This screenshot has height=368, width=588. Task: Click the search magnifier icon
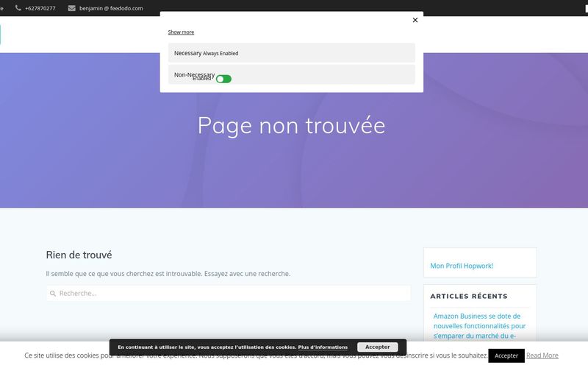53,294
